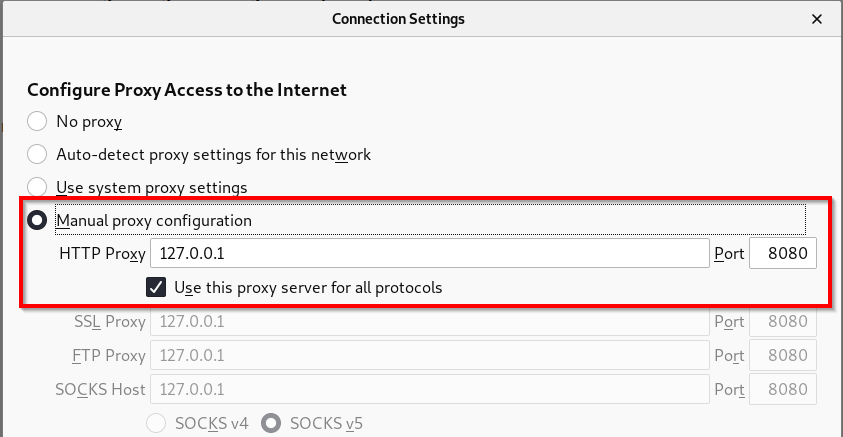Screen dimensions: 843x437
Task: Select the SOCKS v5 radio button
Action: [271, 423]
